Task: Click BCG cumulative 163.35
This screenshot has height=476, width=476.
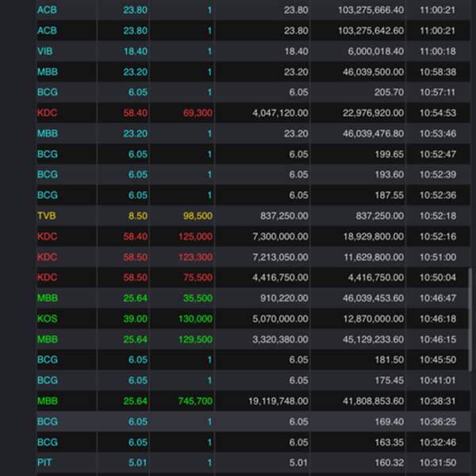Action: [x=390, y=442]
